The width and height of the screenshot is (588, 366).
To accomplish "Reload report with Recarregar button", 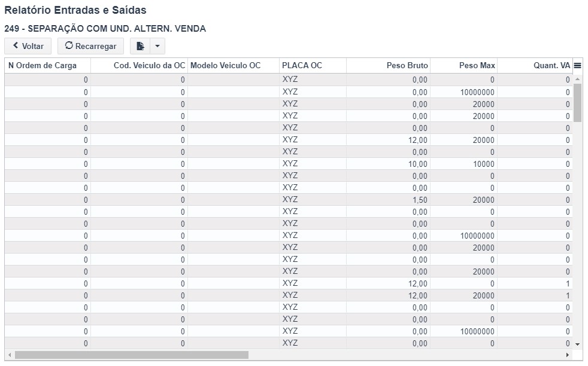I will pos(90,46).
